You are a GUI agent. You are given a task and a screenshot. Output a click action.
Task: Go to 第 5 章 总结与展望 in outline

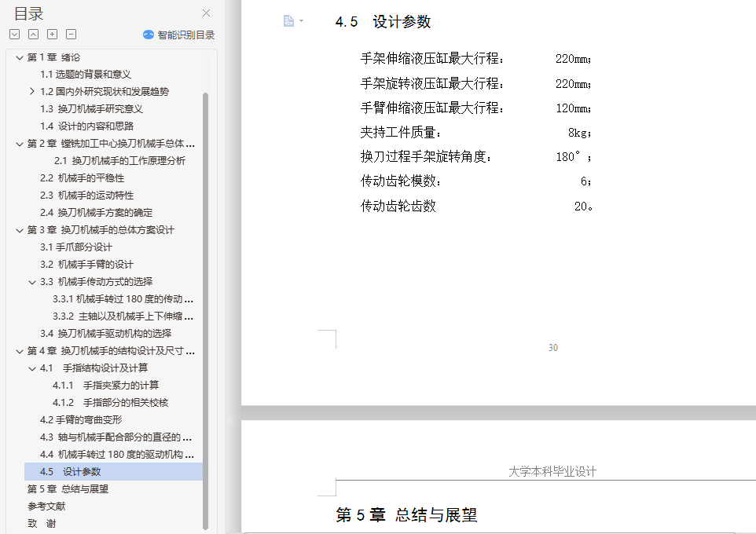pos(68,489)
